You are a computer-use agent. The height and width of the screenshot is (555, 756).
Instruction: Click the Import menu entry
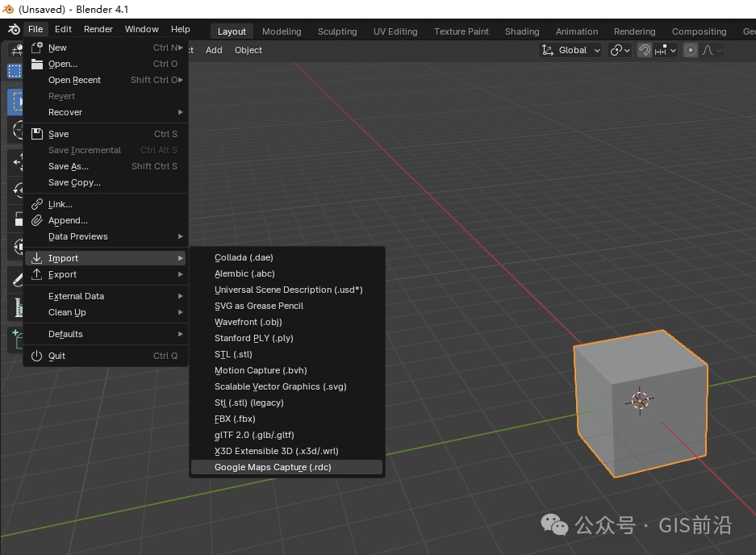click(106, 258)
